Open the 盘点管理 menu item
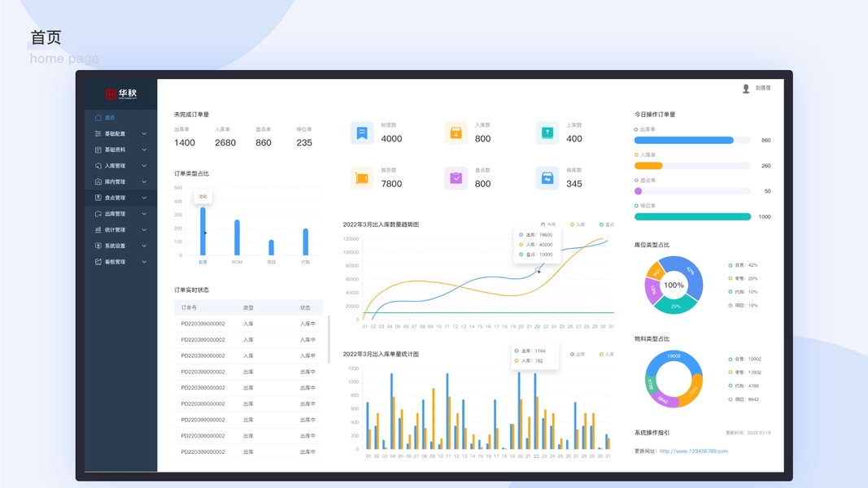 coord(120,198)
